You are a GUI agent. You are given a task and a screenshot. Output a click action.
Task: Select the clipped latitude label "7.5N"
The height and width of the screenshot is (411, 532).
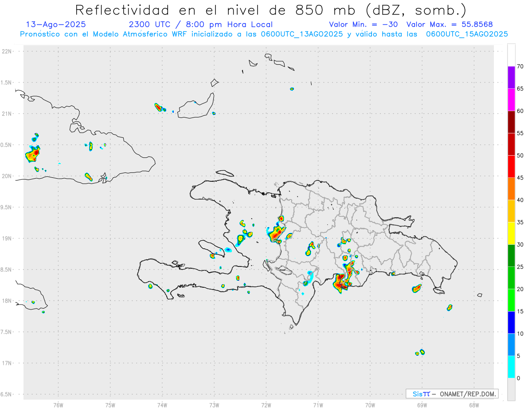(x=7, y=332)
